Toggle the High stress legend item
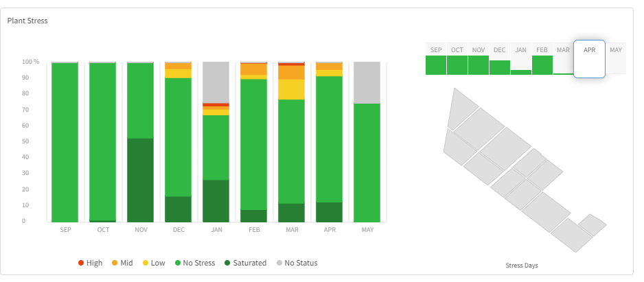 coord(90,263)
